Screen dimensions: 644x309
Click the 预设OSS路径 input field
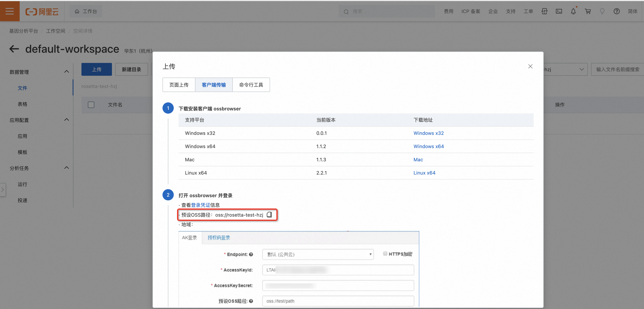pos(338,301)
